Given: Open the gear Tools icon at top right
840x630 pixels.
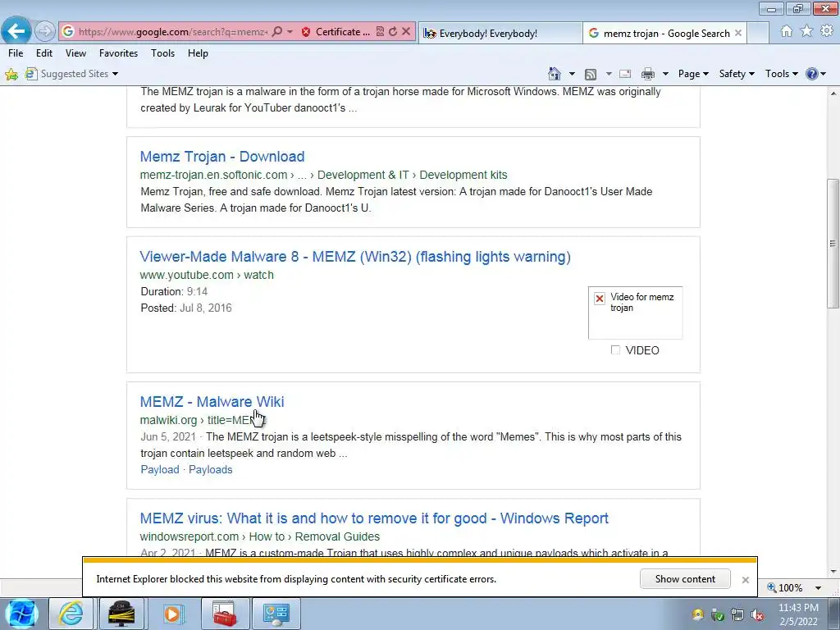Looking at the screenshot, I should [x=827, y=31].
